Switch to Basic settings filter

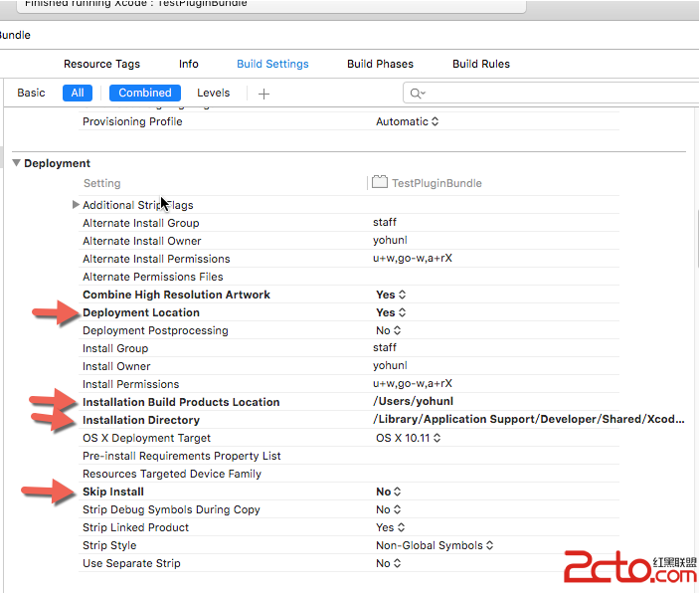coord(32,93)
